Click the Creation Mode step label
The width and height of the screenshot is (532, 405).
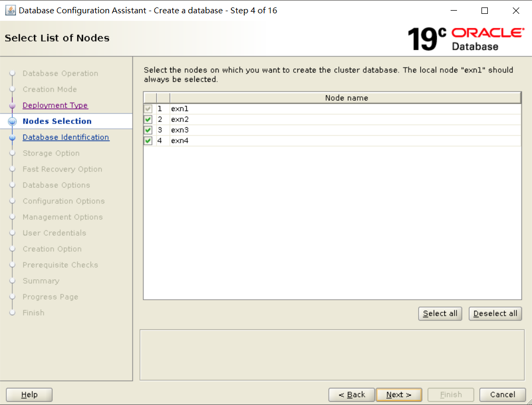coord(50,89)
